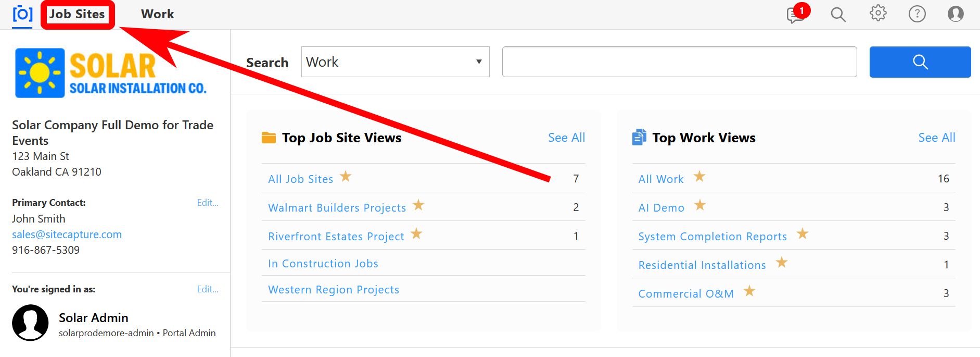Open Walmart Builders Projects view
Image resolution: width=980 pixels, height=357 pixels.
click(x=337, y=207)
